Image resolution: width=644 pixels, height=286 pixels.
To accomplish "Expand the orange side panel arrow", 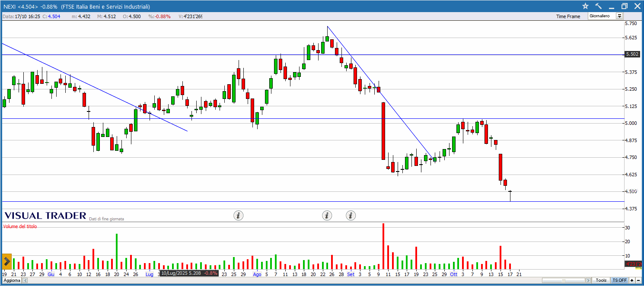I will [x=6, y=261].
